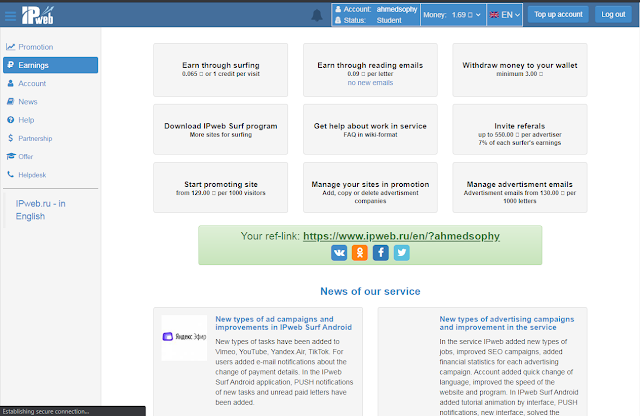Click the ref-link URL ipweb.ru/en/?ahmedsophy
Image resolution: width=640 pixels, height=416 pixels.
click(401, 236)
